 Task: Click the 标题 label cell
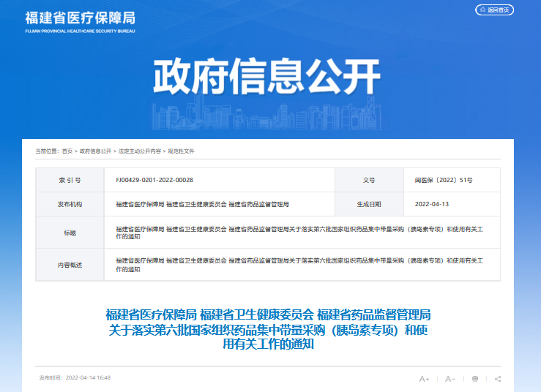click(x=70, y=233)
